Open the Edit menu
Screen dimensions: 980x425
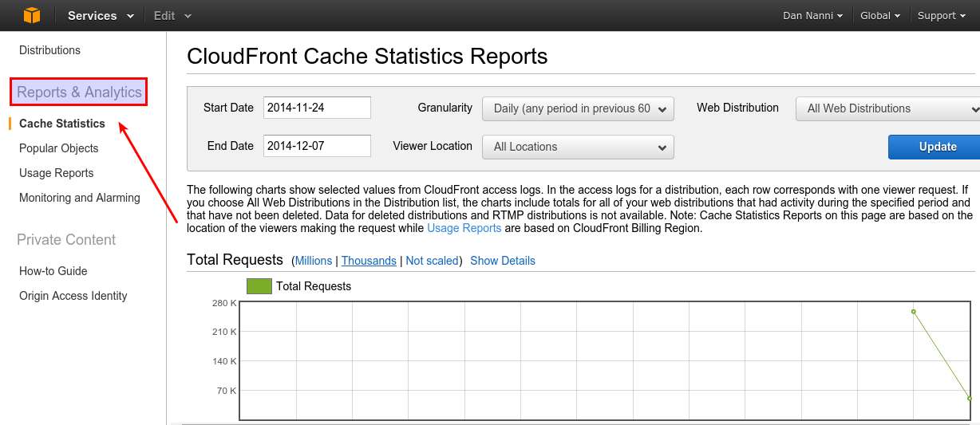pos(172,15)
